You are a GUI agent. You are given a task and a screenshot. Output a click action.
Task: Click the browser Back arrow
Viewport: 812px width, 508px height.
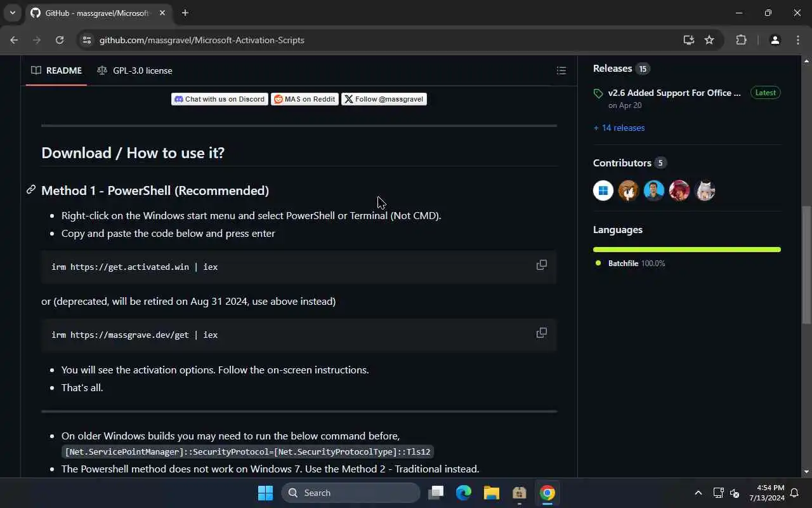(x=14, y=40)
